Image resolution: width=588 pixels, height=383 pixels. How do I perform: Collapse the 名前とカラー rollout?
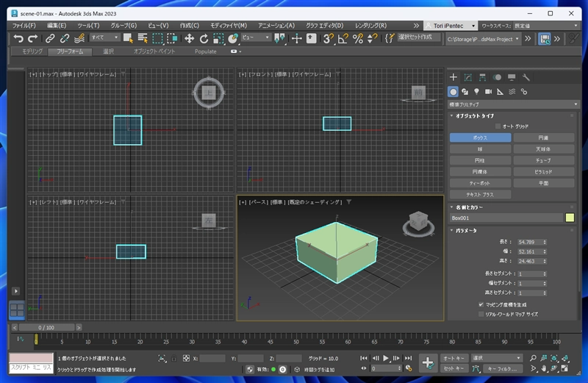pyautogui.click(x=469, y=207)
